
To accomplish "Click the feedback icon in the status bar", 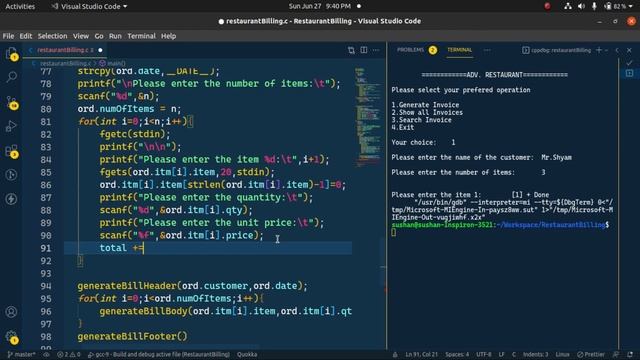I will 616,354.
